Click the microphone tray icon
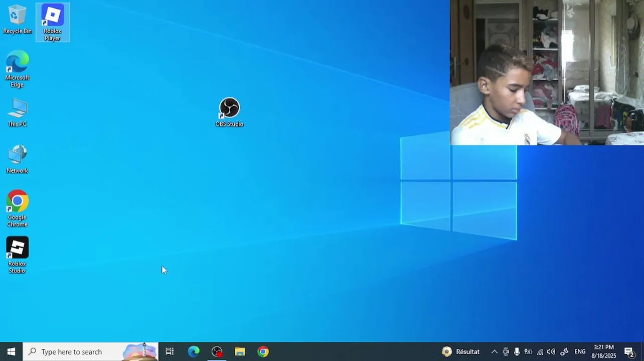 (517, 351)
